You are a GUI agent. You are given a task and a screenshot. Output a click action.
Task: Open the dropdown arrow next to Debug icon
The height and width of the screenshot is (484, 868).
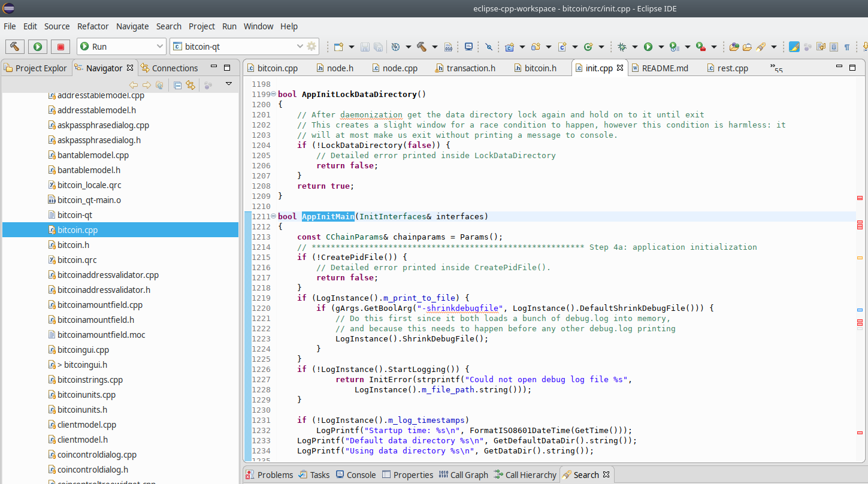tap(635, 47)
